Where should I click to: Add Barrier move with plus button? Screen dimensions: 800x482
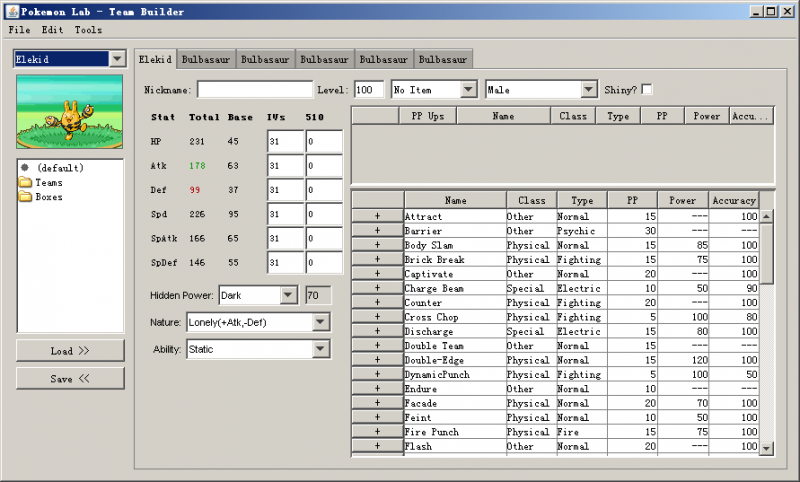point(378,231)
